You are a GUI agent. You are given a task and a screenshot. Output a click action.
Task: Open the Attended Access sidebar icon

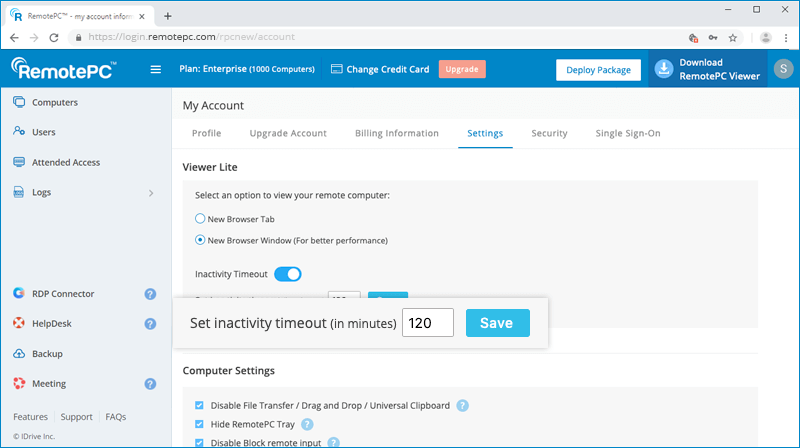click(x=19, y=162)
